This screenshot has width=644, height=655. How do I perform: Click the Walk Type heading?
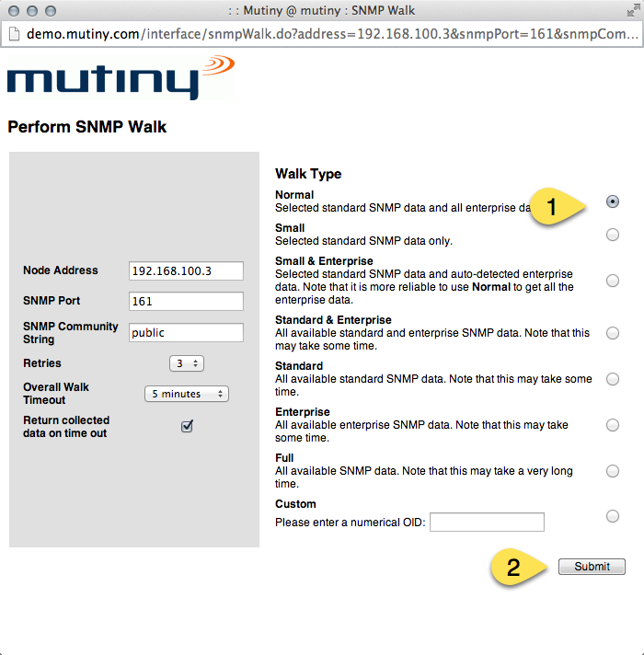[x=308, y=174]
